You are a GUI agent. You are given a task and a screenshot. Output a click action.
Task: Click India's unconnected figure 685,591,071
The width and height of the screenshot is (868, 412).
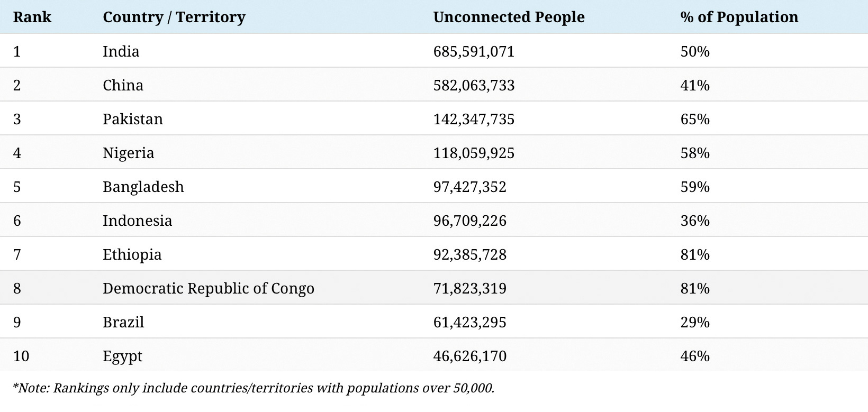tap(474, 51)
